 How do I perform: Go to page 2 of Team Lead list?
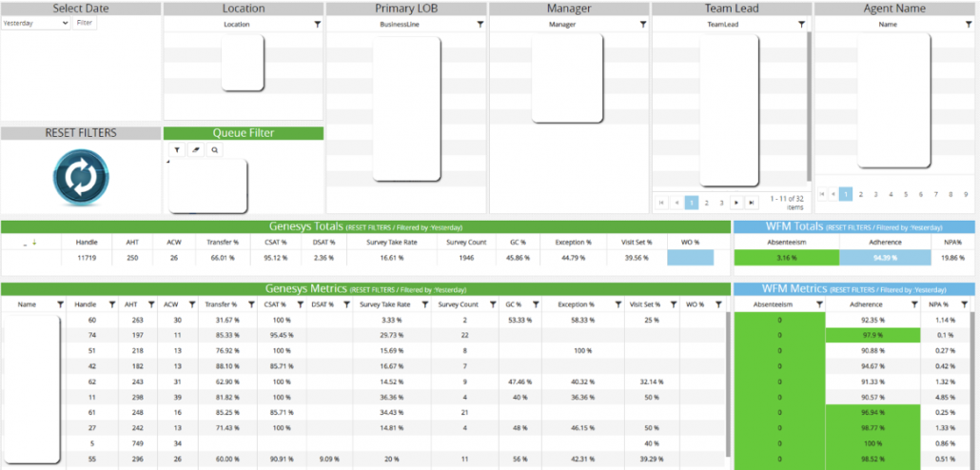click(x=706, y=203)
